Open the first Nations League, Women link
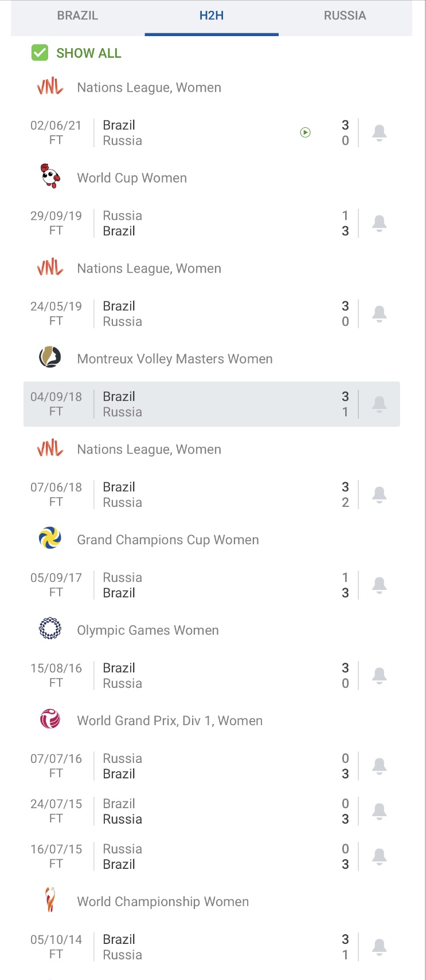This screenshot has width=426, height=980. (x=149, y=88)
